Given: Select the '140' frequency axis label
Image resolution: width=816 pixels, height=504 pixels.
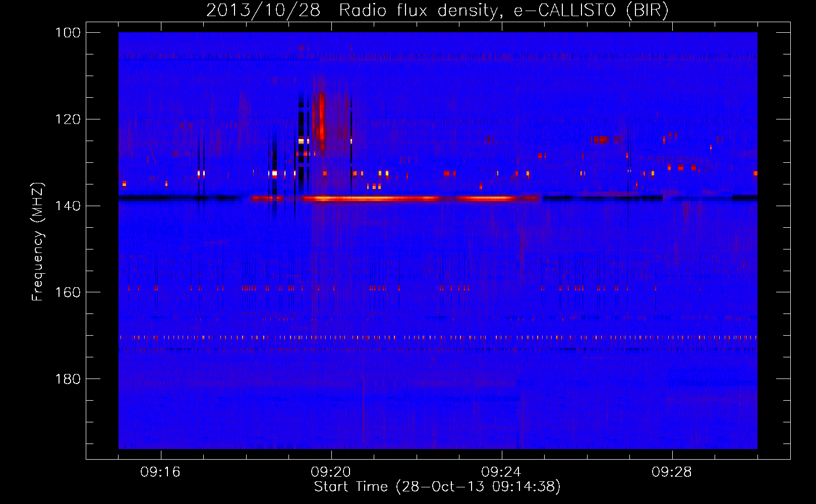Looking at the screenshot, I should (68, 206).
